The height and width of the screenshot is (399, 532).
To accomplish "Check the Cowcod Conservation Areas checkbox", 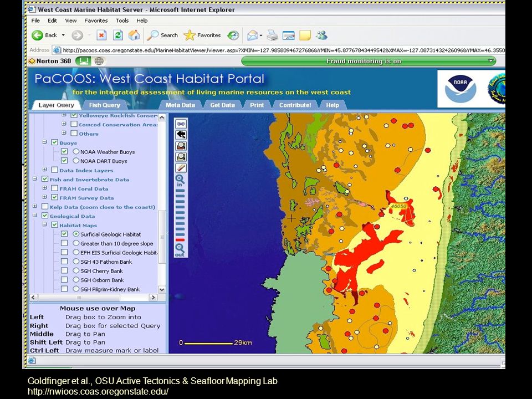I will tap(74, 124).
